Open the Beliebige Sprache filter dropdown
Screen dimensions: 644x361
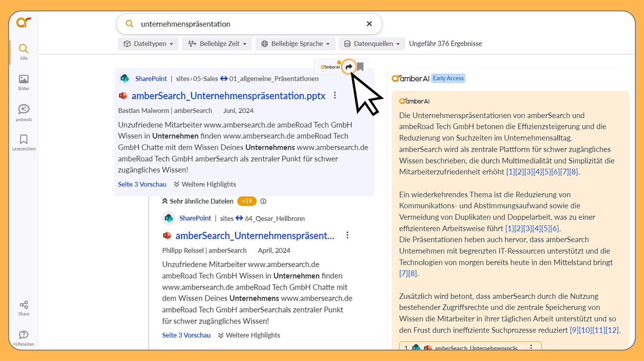click(295, 44)
